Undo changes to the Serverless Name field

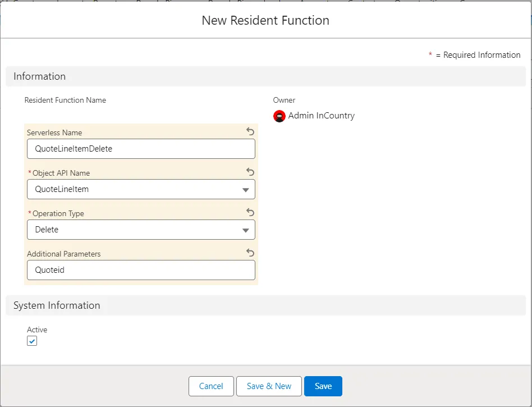250,132
